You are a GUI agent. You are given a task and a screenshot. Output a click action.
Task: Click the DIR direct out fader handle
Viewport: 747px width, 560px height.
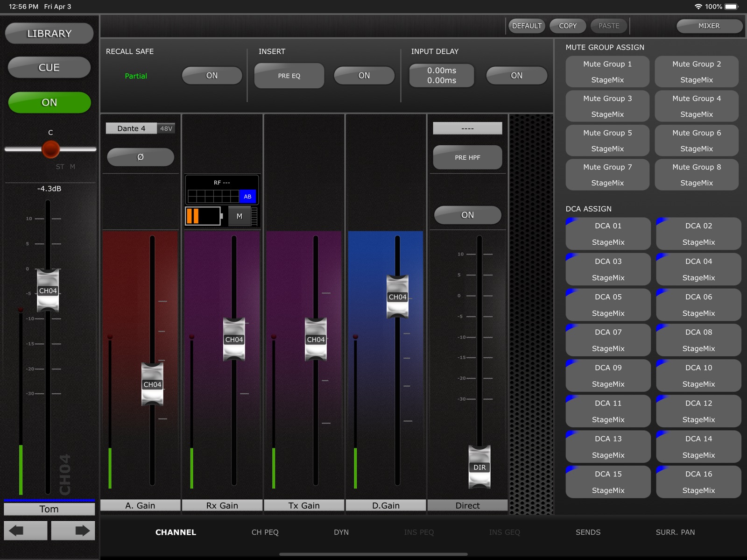[479, 467]
